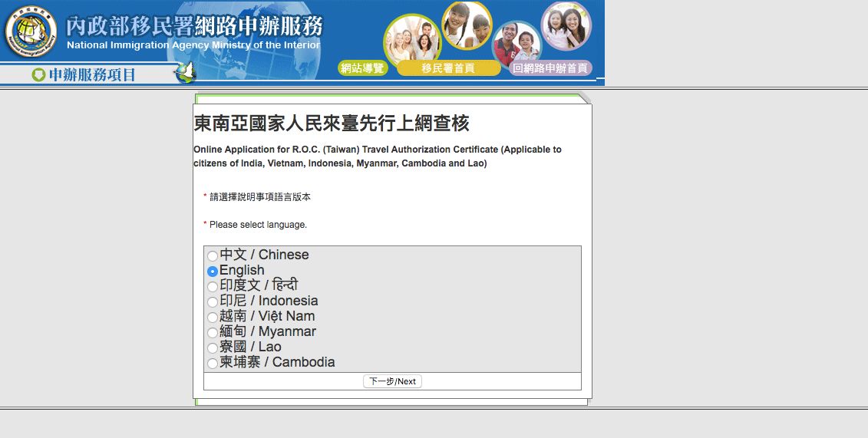This screenshot has width=868, height=438.
Task: Choose the 緬甸 / Myanmar radio option
Action: pos(213,333)
